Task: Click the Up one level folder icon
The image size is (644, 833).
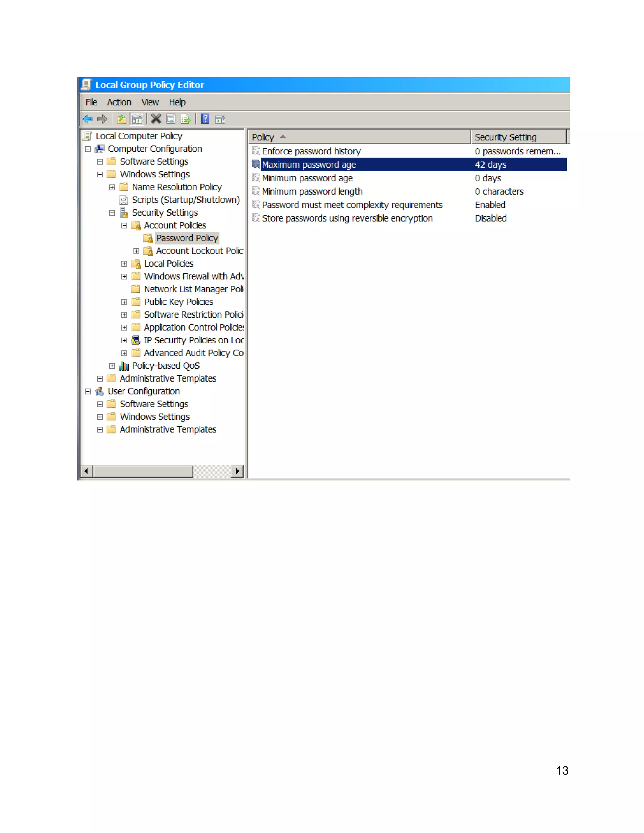Action: click(x=122, y=119)
